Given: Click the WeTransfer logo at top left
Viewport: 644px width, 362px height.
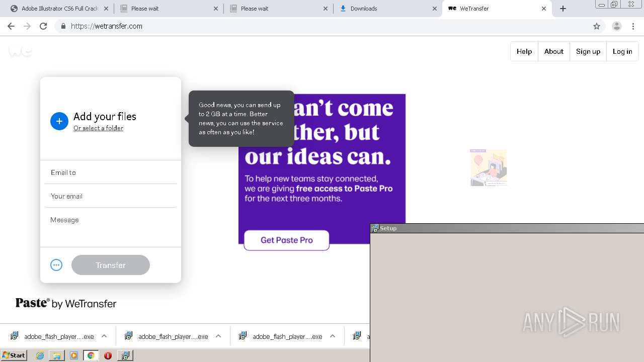Looking at the screenshot, I should (20, 51).
